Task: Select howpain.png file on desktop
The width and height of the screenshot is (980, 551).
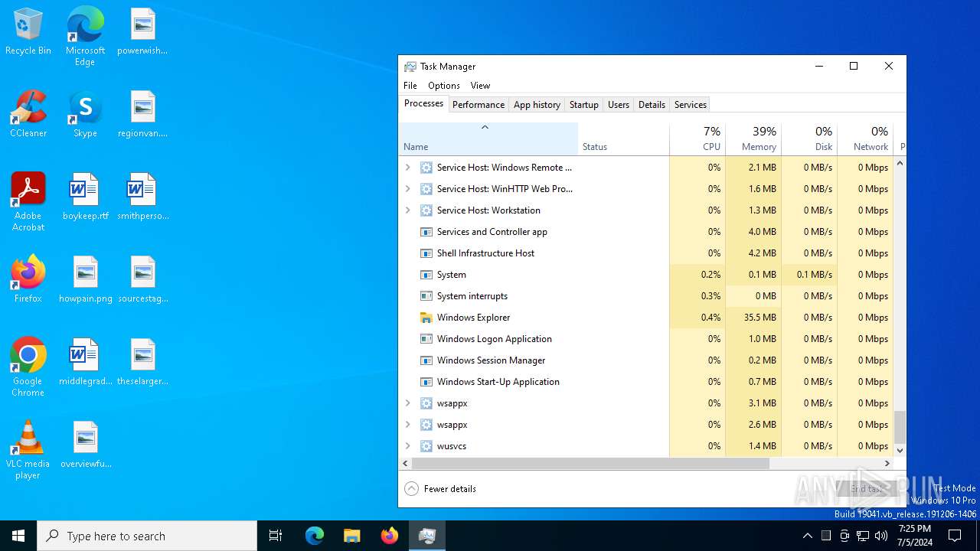Action: point(85,280)
